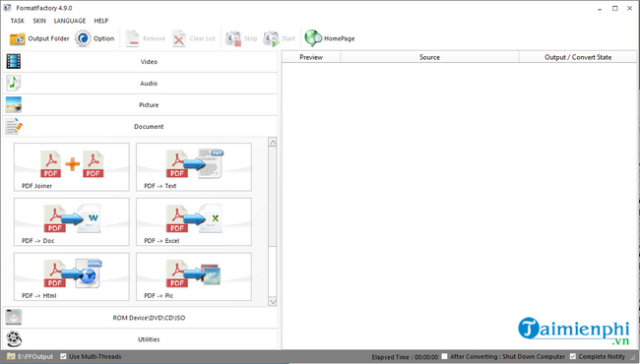The width and height of the screenshot is (640, 364).
Task: Click the Document pencil icon
Action: pos(14,126)
